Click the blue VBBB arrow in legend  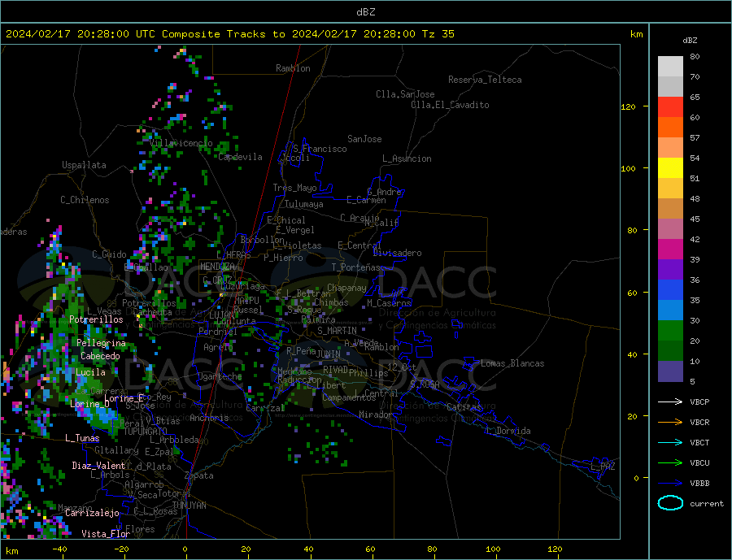tap(670, 483)
